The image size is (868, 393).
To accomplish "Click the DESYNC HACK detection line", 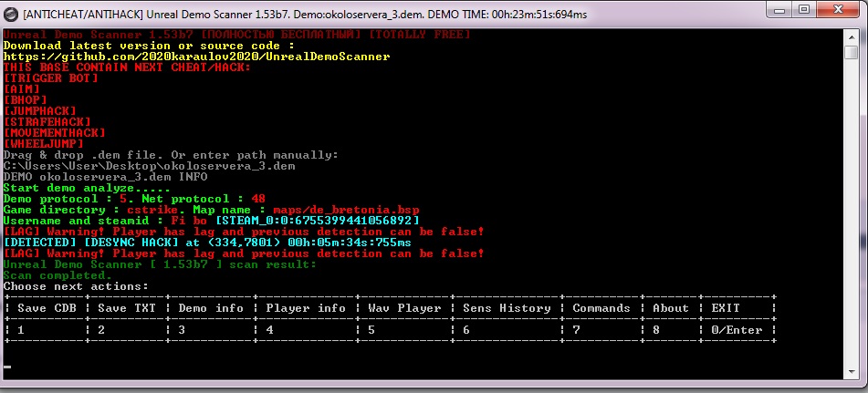I will pyautogui.click(x=207, y=243).
